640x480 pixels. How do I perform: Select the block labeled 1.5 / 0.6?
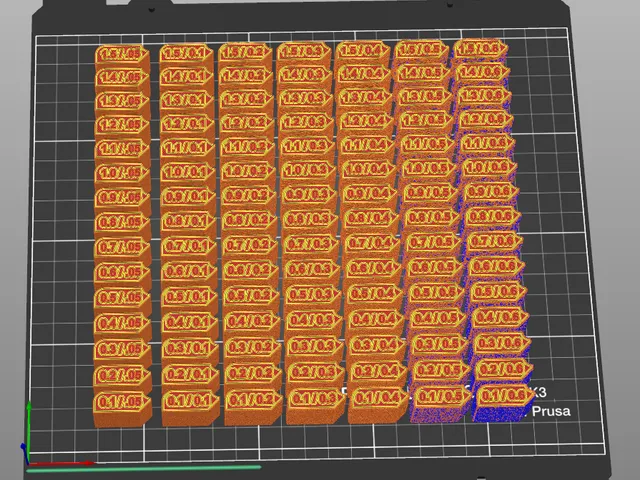[x=480, y=48]
